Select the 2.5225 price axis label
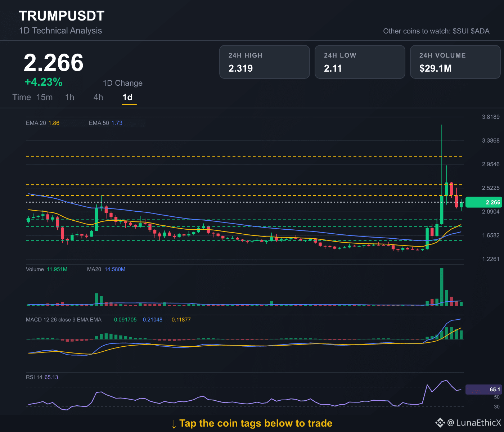This screenshot has width=504, height=432. [x=491, y=188]
